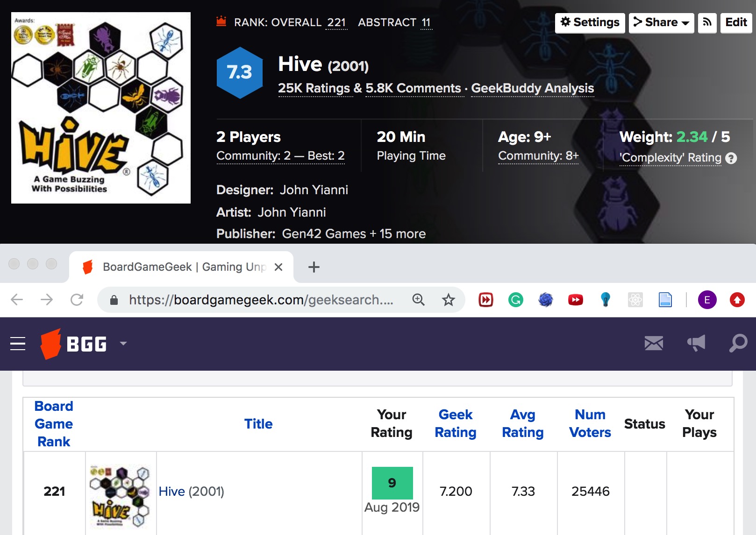Open BGG mail envelope icon
The height and width of the screenshot is (535, 756).
point(654,344)
